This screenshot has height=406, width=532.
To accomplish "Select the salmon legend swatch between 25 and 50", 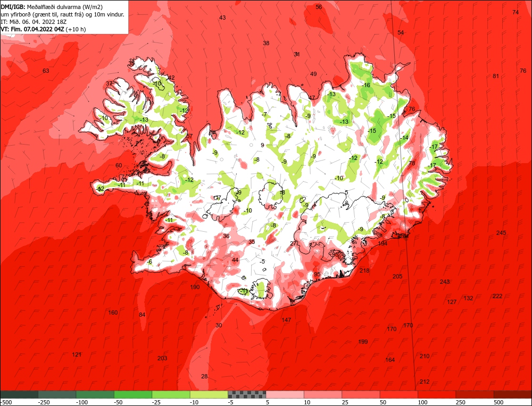I will click(x=361, y=394).
